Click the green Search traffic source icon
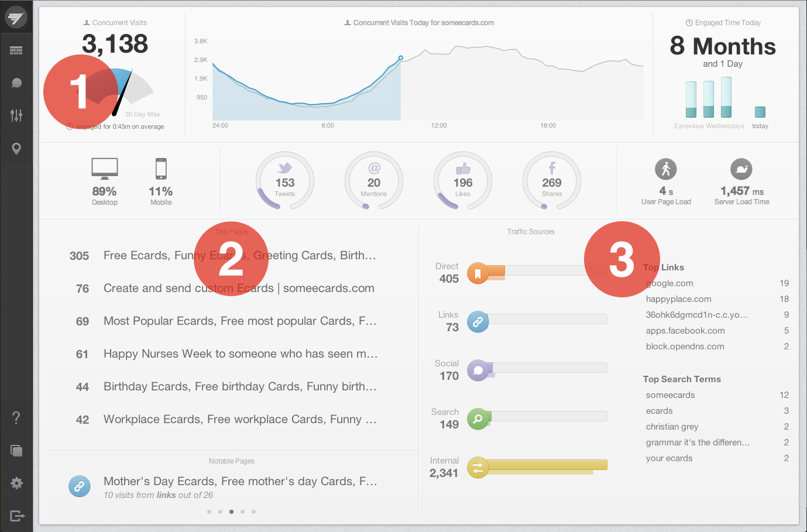Viewport: 807px width, 532px height. (478, 419)
